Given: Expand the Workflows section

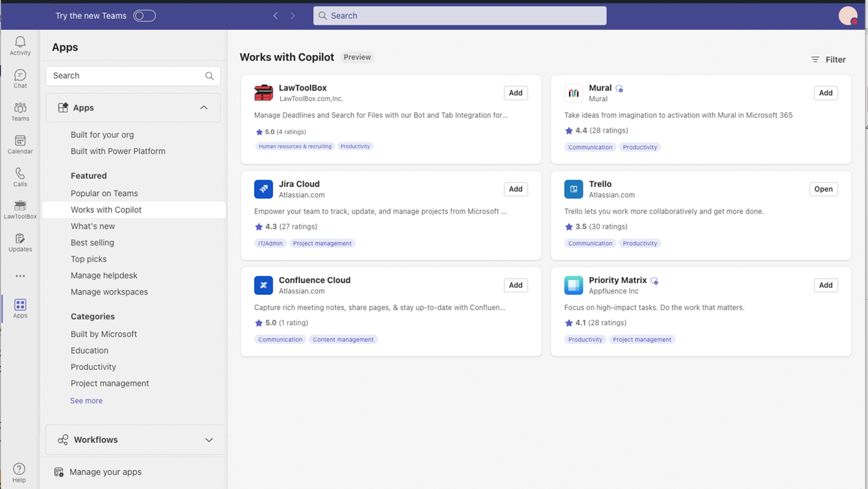Looking at the screenshot, I should pyautogui.click(x=209, y=440).
